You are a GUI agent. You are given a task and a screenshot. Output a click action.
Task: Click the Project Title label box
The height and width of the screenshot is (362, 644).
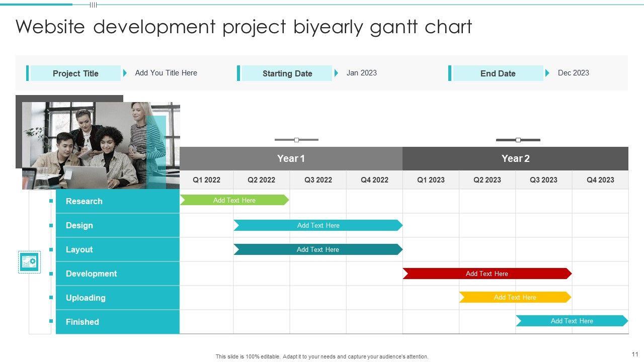(x=75, y=73)
